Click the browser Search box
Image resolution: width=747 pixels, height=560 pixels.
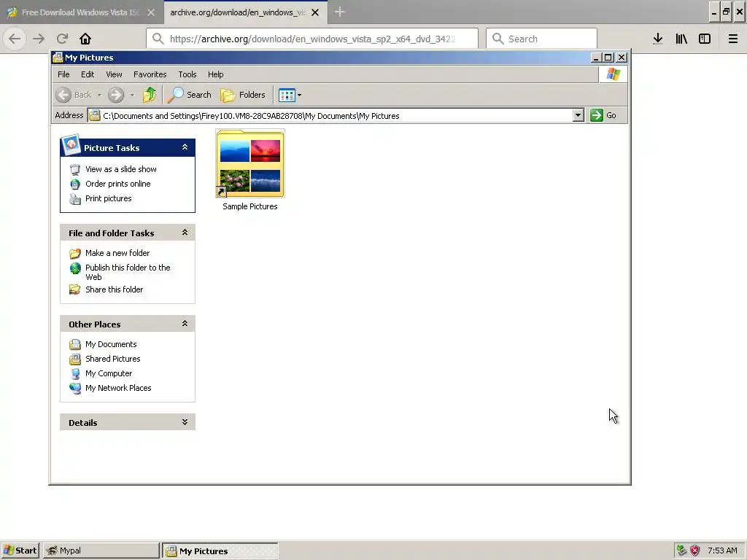pos(542,39)
